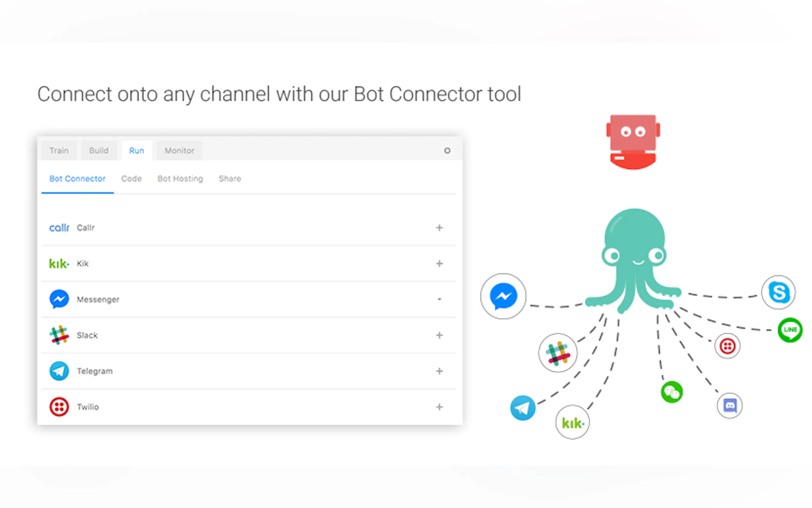Select the Messenger bubble beside the octopus
Image resolution: width=812 pixels, height=508 pixels.
(503, 296)
